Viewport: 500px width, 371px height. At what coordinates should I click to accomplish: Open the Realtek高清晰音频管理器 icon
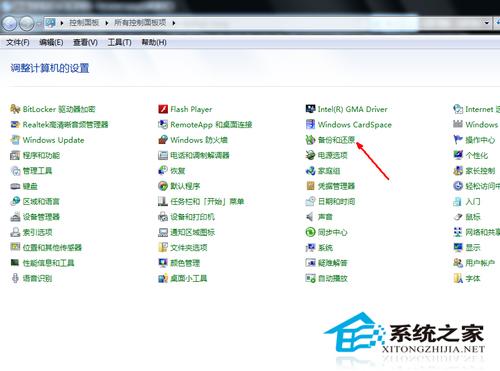coord(15,125)
